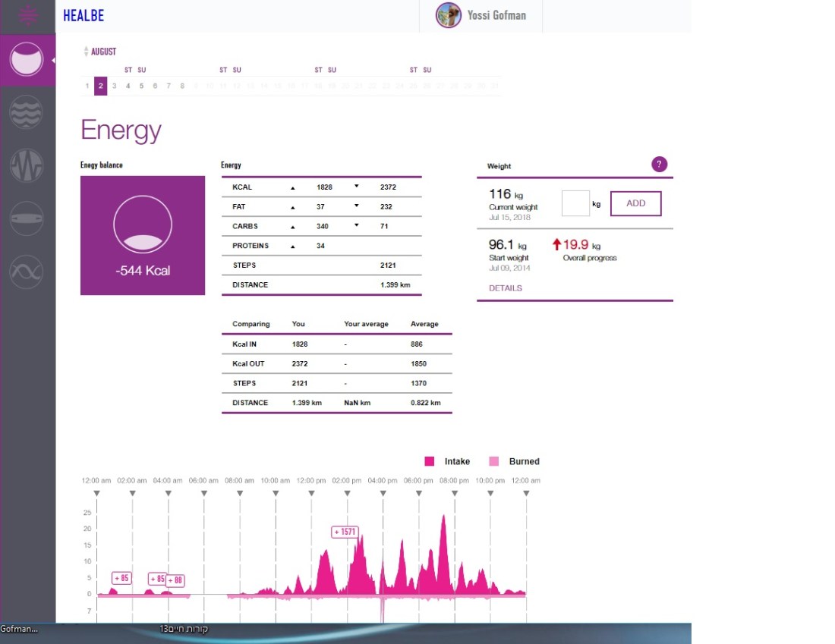Toggle the Burned legend swatch
This screenshot has width=835, height=644.
494,461
